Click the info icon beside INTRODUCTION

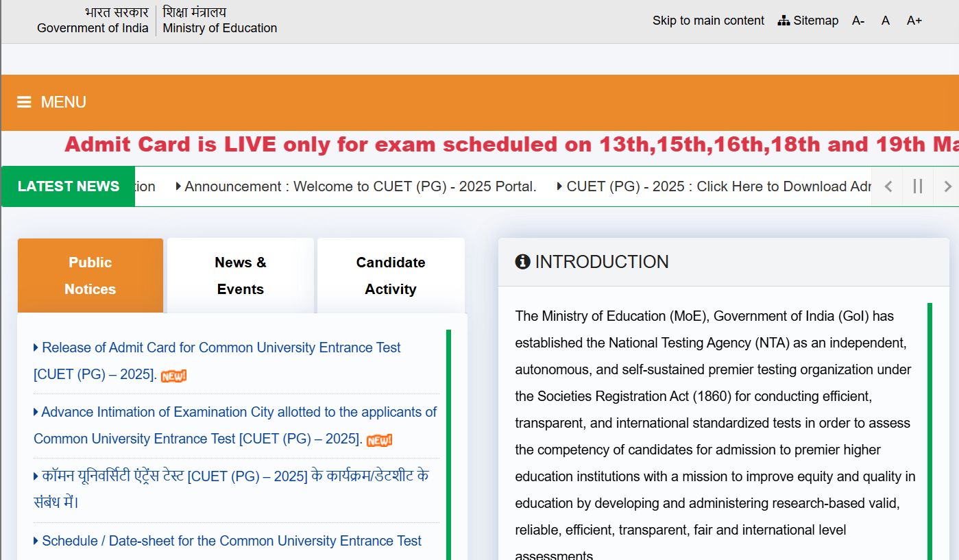pyautogui.click(x=522, y=262)
